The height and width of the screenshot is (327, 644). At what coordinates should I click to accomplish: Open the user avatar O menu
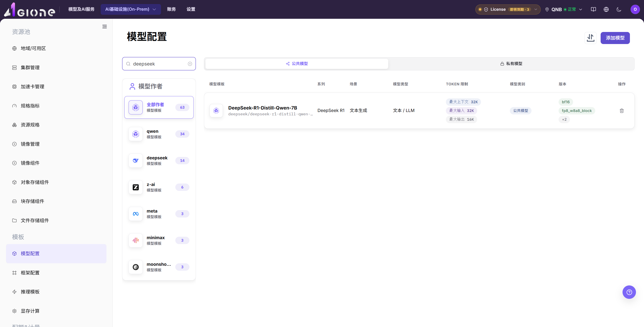pos(635,9)
